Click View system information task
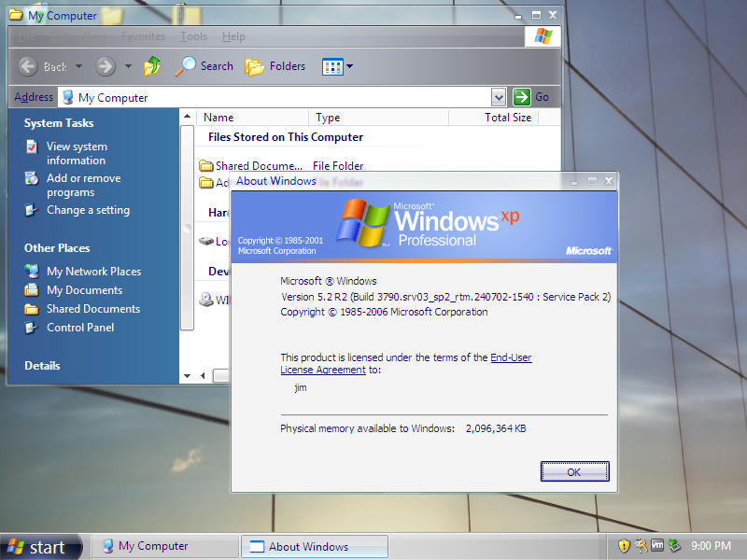Screen dimensions: 747x560 (77, 153)
